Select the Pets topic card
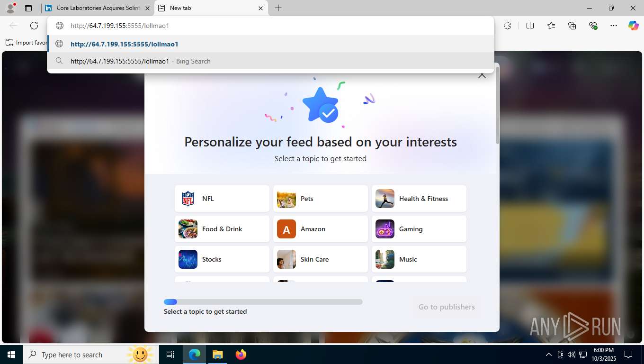Screen dimensions: 644x364 pyautogui.click(x=321, y=199)
